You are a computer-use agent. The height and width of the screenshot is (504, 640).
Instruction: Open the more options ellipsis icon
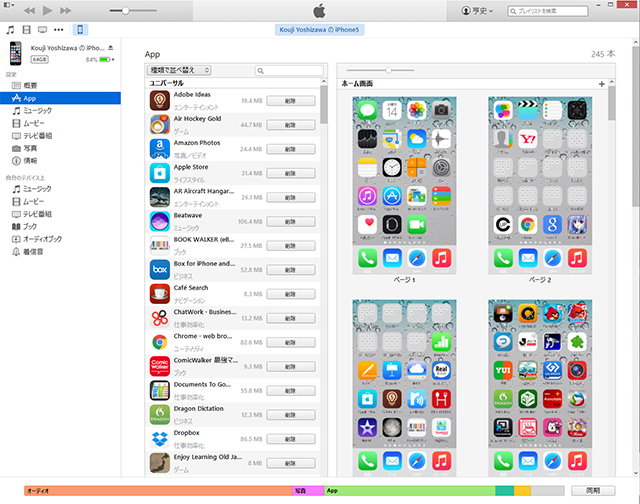[x=59, y=30]
